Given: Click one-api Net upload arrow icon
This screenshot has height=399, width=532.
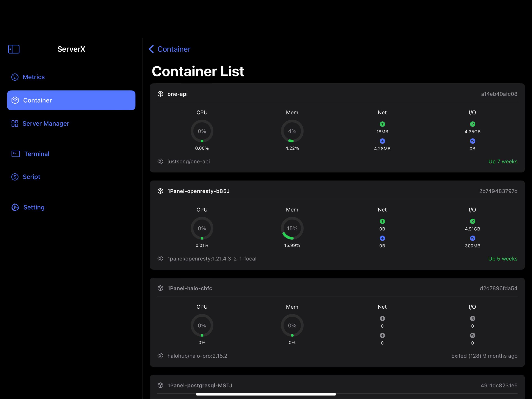Looking at the screenshot, I should [x=382, y=124].
